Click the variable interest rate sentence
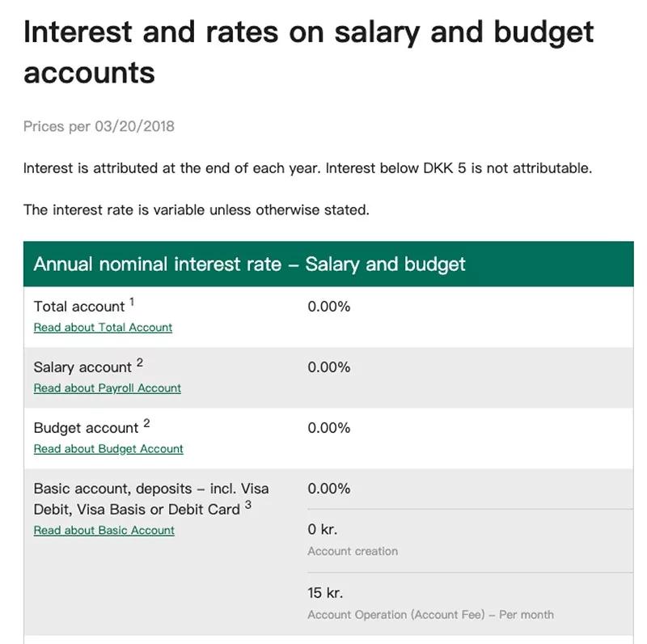647x644 pixels. 196,210
